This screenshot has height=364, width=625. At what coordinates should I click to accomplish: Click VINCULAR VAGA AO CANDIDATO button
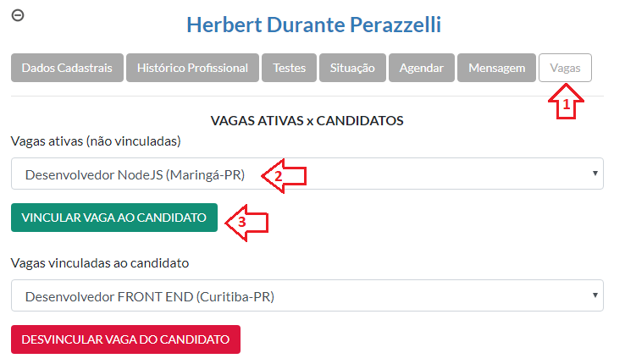pyautogui.click(x=114, y=218)
